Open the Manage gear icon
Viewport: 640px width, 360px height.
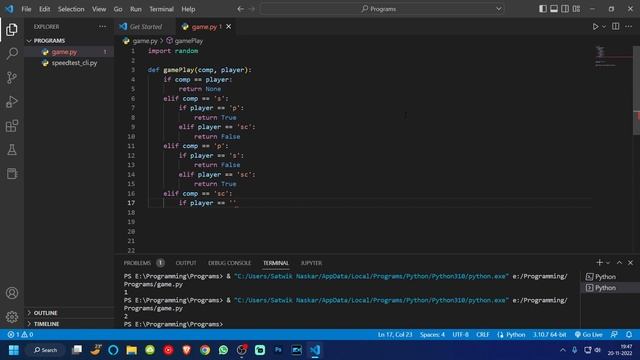point(12,317)
